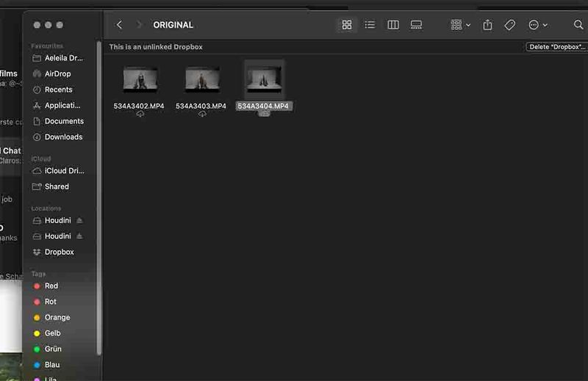Image resolution: width=588 pixels, height=381 pixels.
Task: Switch to list view
Action: pos(370,25)
